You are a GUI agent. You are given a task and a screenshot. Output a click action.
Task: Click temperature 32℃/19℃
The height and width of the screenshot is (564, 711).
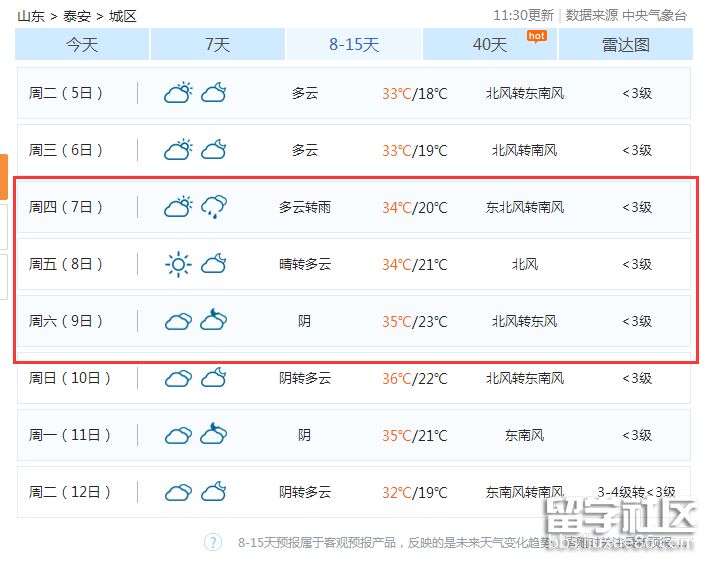(414, 493)
